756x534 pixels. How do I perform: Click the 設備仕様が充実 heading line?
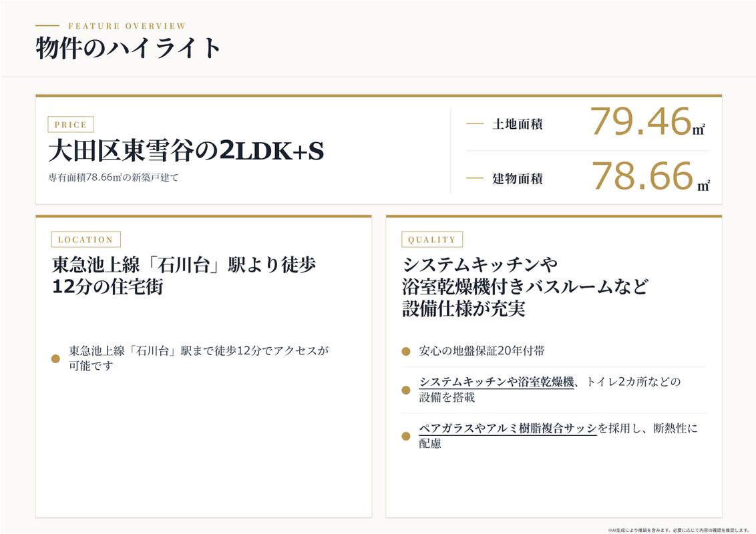(463, 309)
